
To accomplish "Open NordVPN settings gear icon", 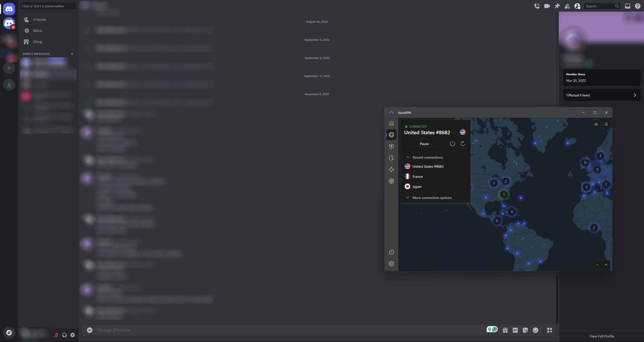I will [x=391, y=264].
